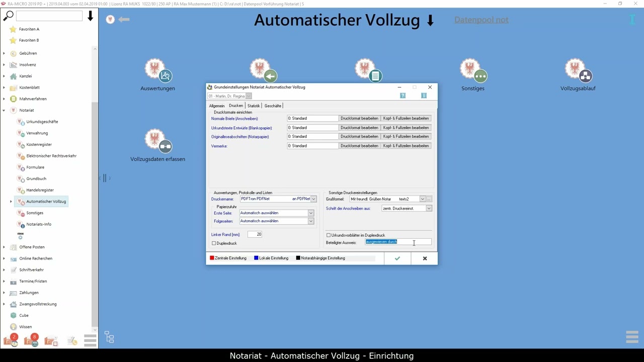Open the info icon in dialog
The image size is (644, 362).
coord(424,96)
